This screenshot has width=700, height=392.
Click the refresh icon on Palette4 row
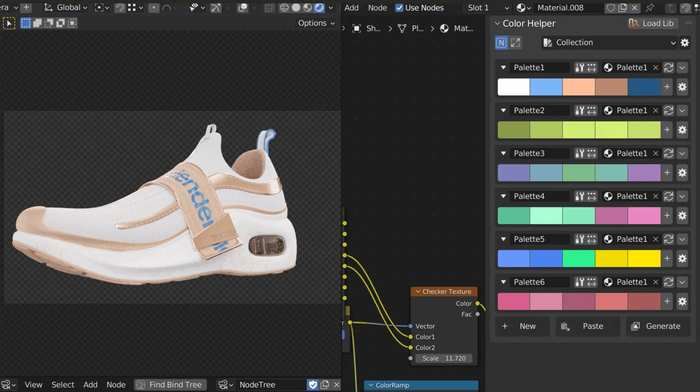click(x=668, y=196)
